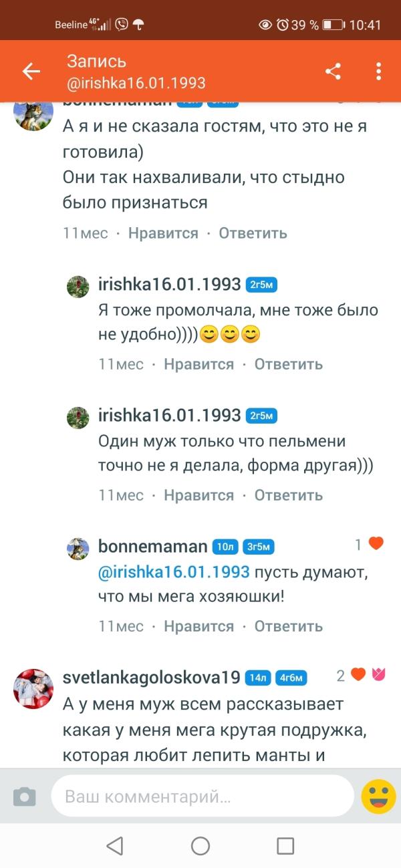Tap the heart on bonnemaman's mega хозяюшки reply

click(x=376, y=544)
